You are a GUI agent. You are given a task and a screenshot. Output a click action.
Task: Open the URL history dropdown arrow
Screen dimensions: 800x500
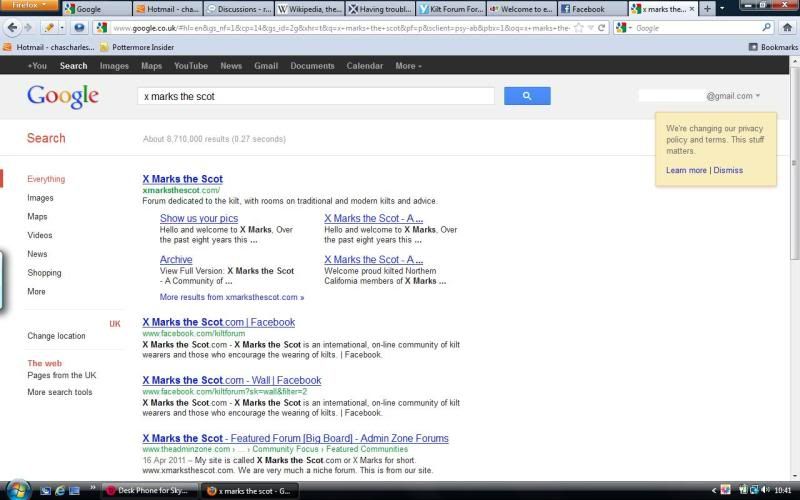pyautogui.click(x=590, y=28)
